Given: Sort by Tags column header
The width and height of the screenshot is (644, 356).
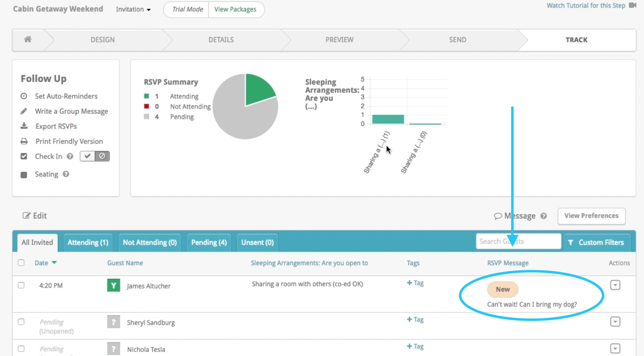Looking at the screenshot, I should click(x=413, y=263).
